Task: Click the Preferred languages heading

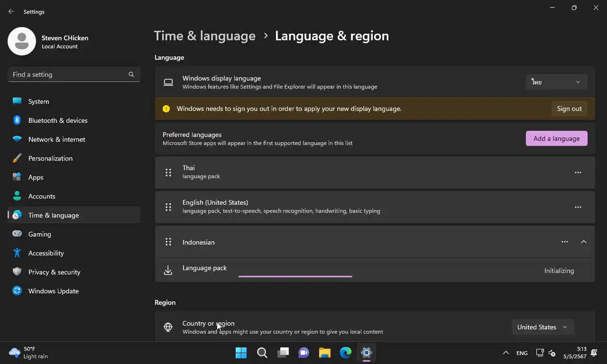Action: pos(192,135)
